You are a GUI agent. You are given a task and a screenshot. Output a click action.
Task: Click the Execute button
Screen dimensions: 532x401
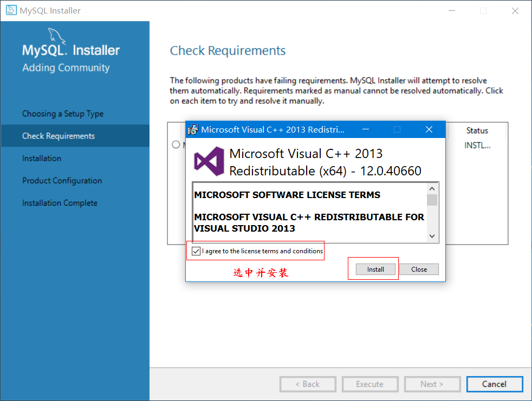pos(370,384)
